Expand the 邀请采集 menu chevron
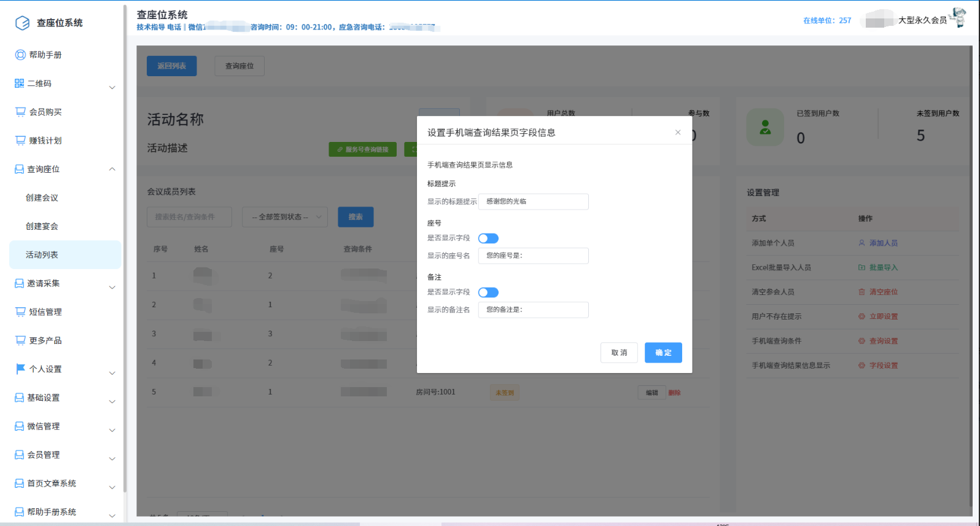Image resolution: width=980 pixels, height=526 pixels. (x=112, y=287)
